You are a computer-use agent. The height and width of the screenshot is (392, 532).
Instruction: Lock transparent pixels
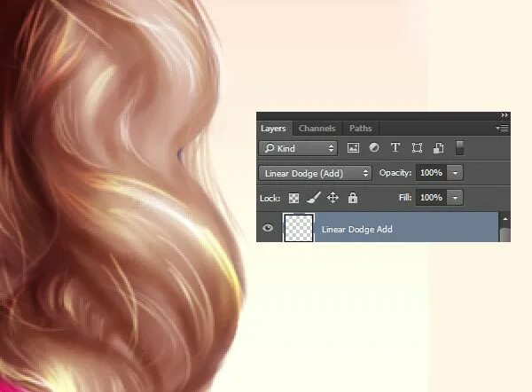coord(293,198)
